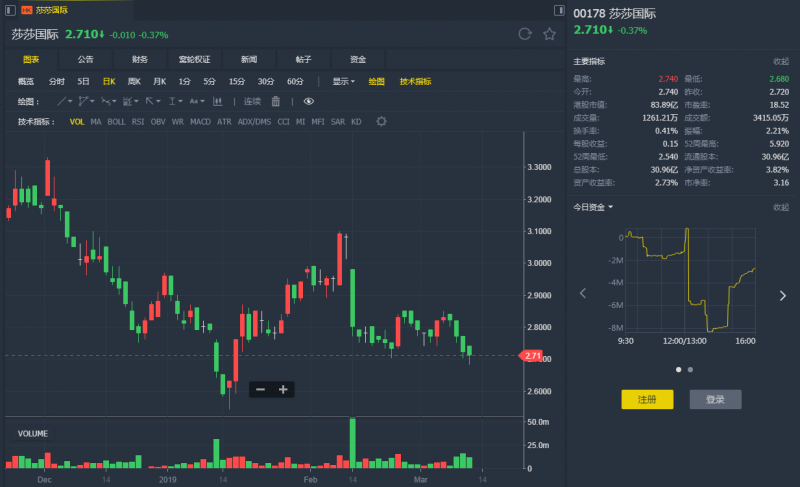Enable the BOLL indicator
800x487 pixels.
(116, 122)
